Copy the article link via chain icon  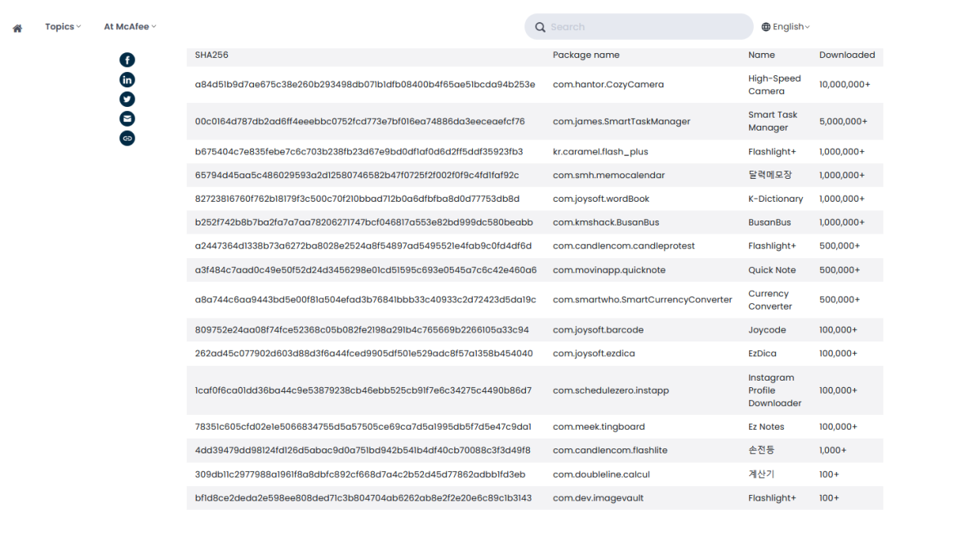[127, 138]
